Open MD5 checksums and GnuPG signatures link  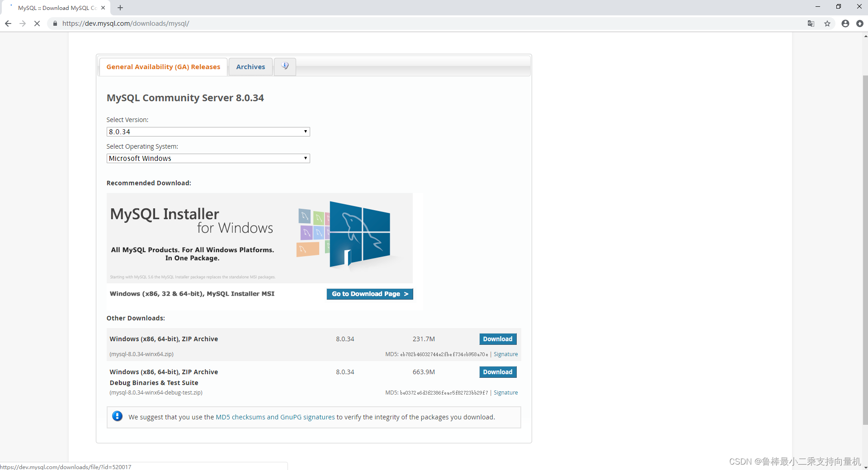click(275, 417)
